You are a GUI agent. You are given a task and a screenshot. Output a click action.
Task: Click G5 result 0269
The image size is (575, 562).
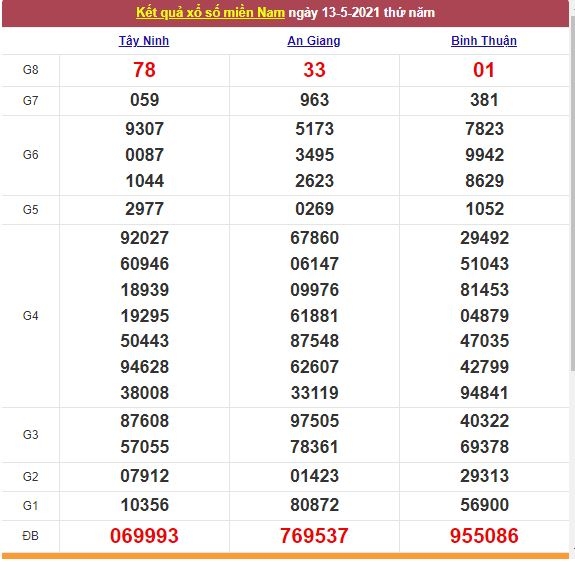pos(314,209)
